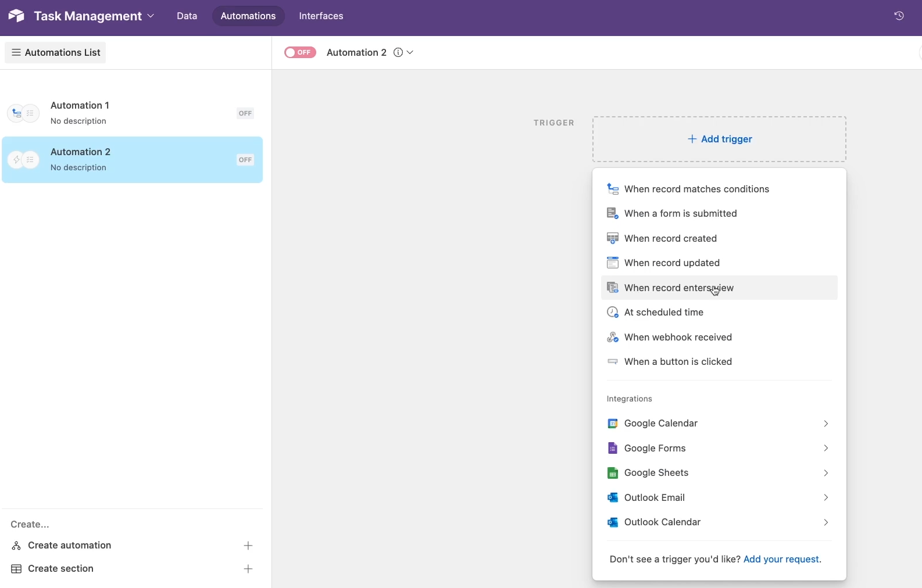Click the Automation 2 title in header
Image resolution: width=922 pixels, height=588 pixels.
[356, 52]
